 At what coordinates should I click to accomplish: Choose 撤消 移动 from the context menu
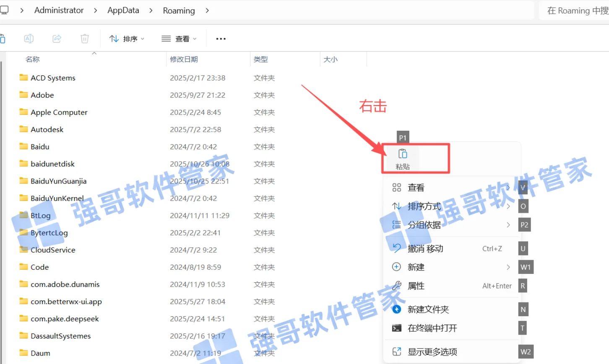click(451, 249)
